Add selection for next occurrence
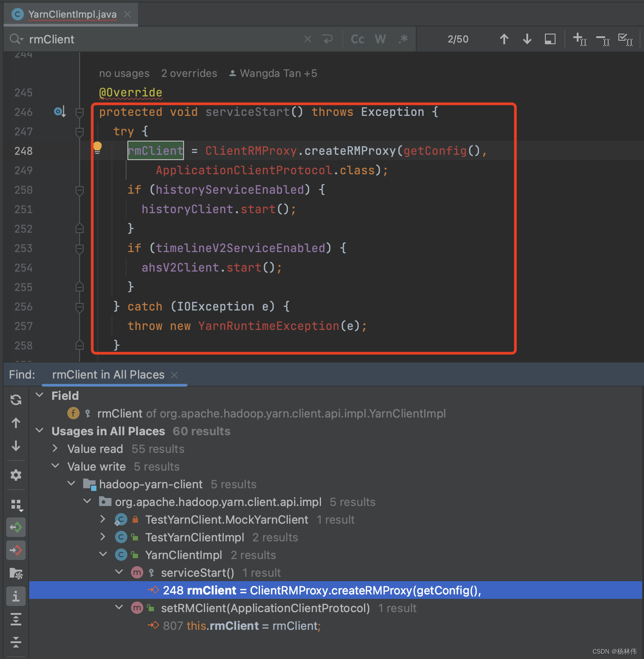644x659 pixels. [x=580, y=39]
